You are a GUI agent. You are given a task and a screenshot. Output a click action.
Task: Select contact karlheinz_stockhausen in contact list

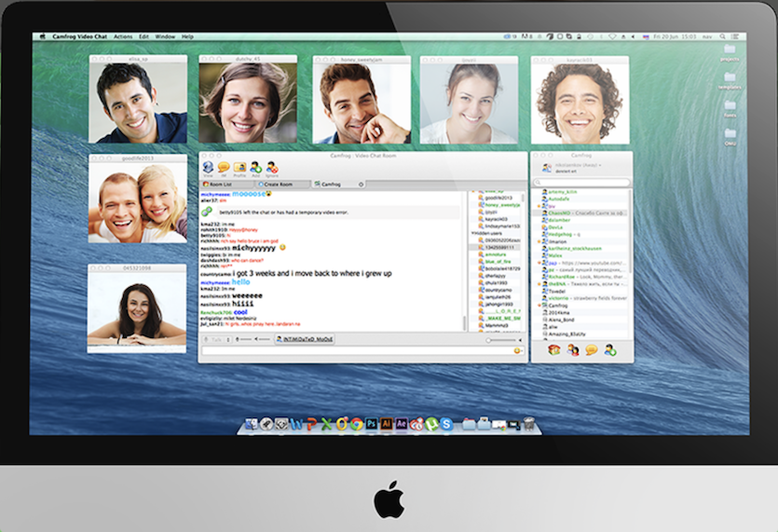[580, 249]
